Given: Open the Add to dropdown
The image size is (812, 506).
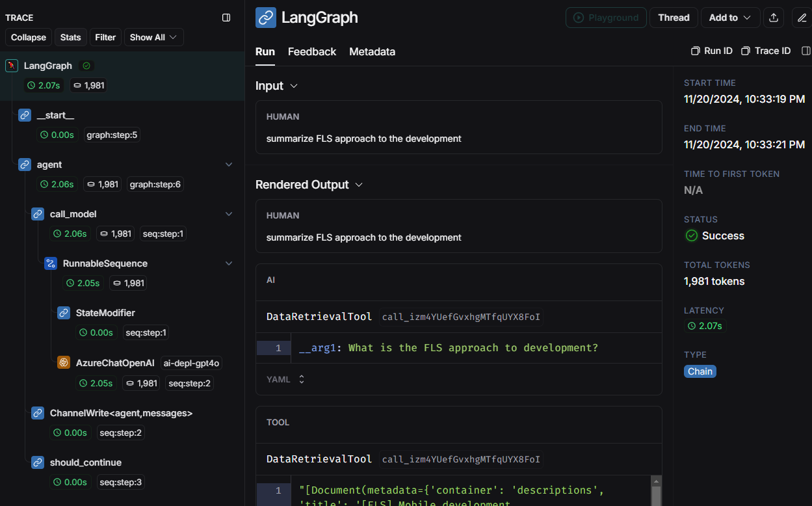Looking at the screenshot, I should pos(730,18).
